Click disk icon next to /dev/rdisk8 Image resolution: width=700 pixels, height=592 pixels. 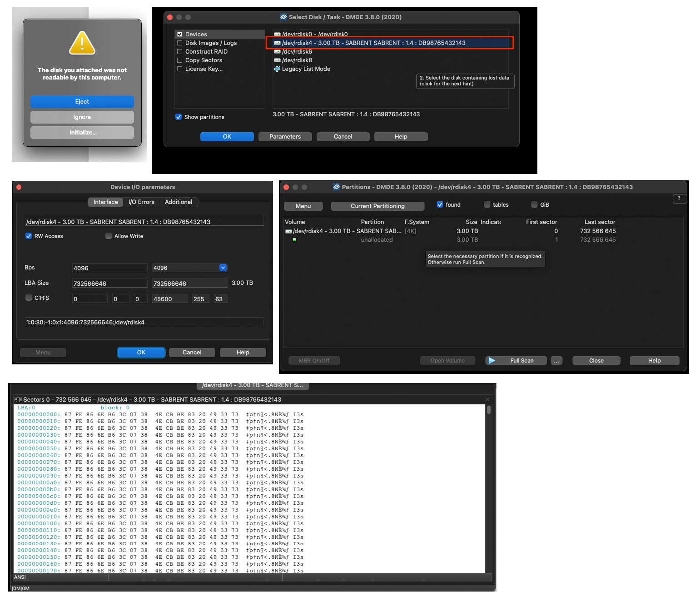(x=277, y=60)
